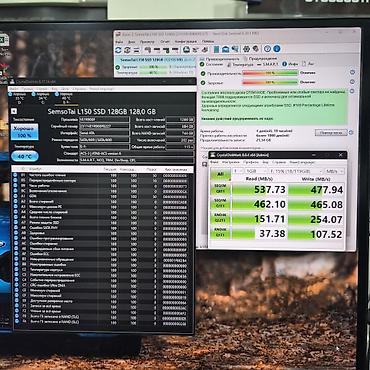Click the CrystalDiskInfo title bar app icon
This screenshot has width=370, height=370.
[11, 82]
